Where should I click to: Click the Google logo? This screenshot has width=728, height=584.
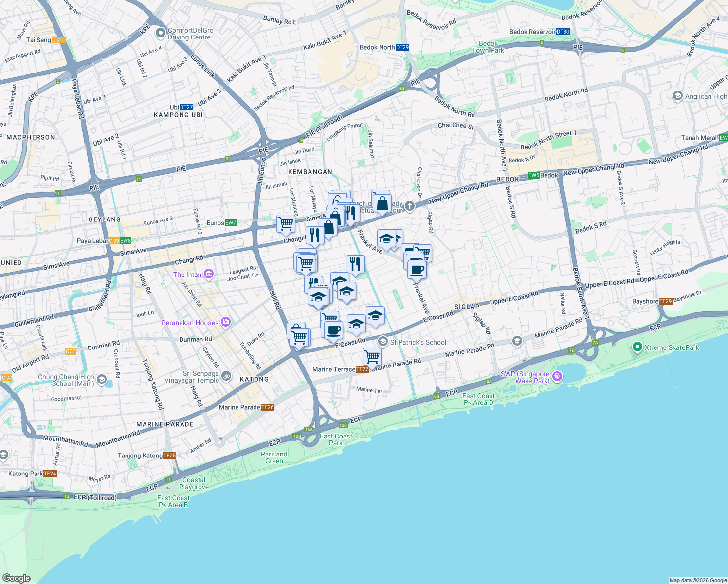(x=17, y=578)
